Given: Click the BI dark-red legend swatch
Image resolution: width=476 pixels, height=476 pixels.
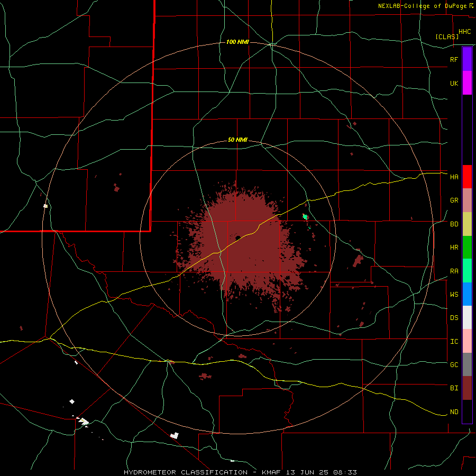Looking at the screenshot, I should click(467, 388).
